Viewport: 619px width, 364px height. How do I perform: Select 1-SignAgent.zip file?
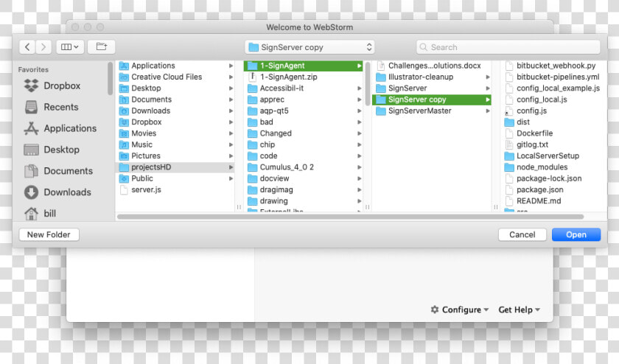point(303,77)
